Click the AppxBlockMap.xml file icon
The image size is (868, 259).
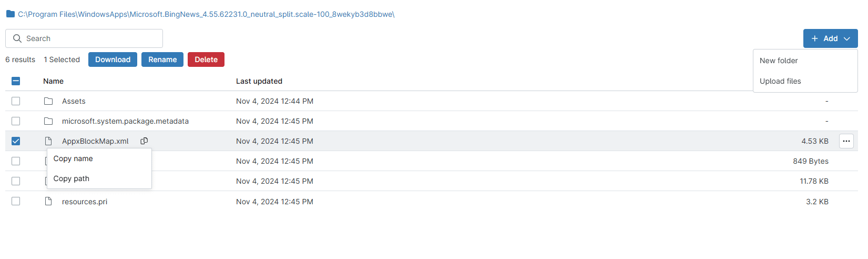(x=48, y=141)
